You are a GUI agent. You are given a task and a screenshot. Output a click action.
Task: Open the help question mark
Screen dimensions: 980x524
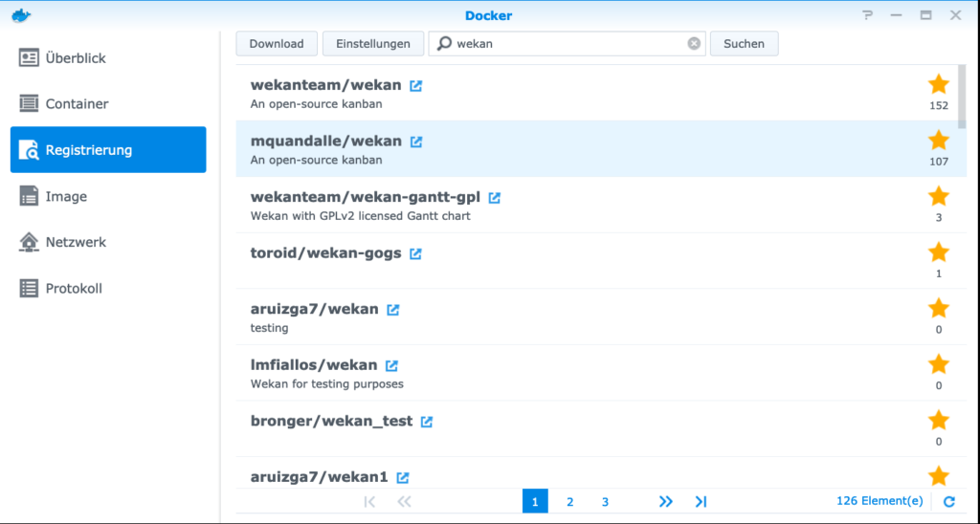[867, 15]
